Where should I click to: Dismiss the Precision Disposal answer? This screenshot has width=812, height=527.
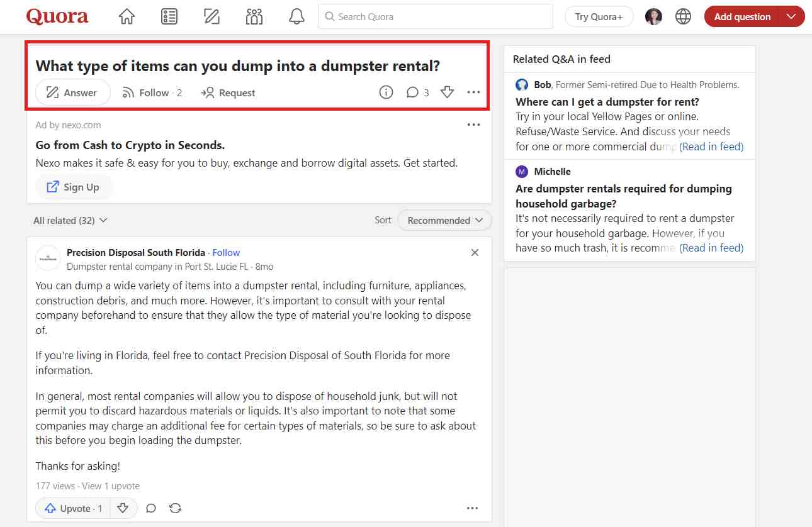pyautogui.click(x=475, y=252)
